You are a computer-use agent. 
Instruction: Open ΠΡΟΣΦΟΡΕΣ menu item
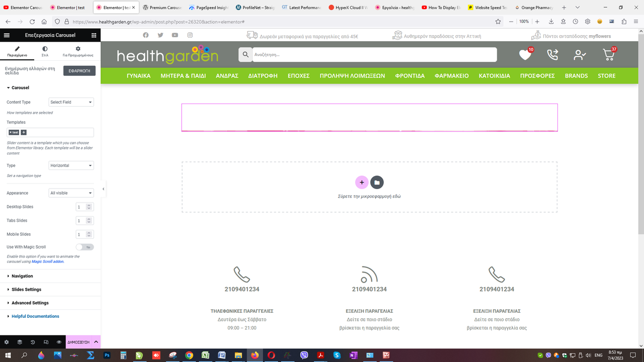coord(537,76)
